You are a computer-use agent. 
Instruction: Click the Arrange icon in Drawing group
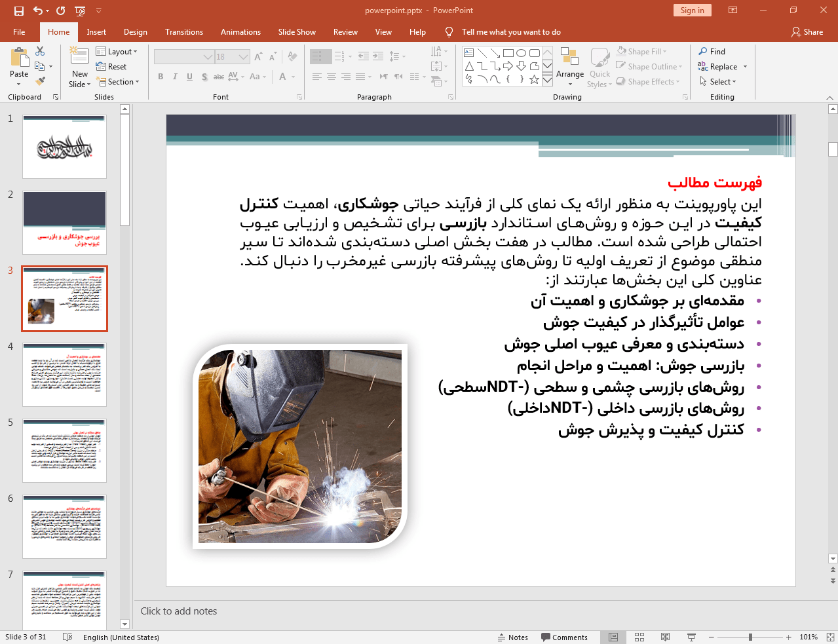[569, 66]
